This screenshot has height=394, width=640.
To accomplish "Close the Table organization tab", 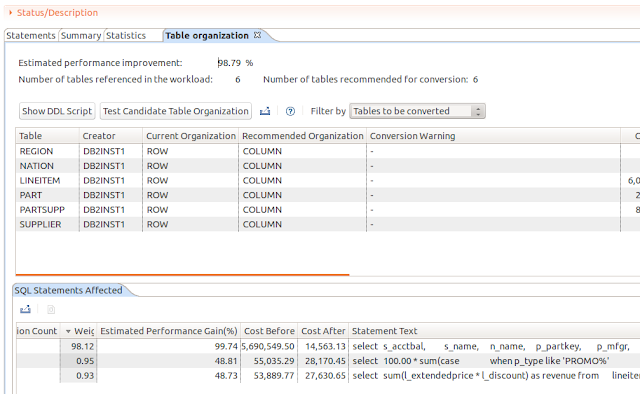I will click(257, 35).
